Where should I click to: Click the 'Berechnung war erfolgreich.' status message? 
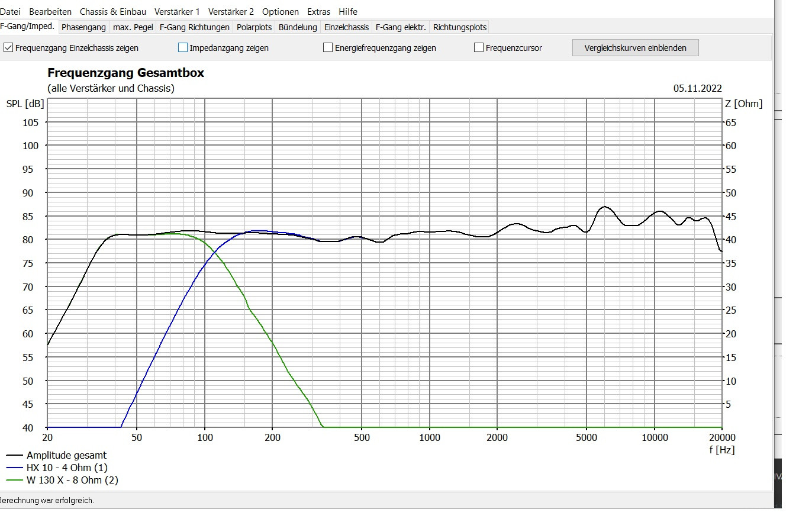point(47,501)
